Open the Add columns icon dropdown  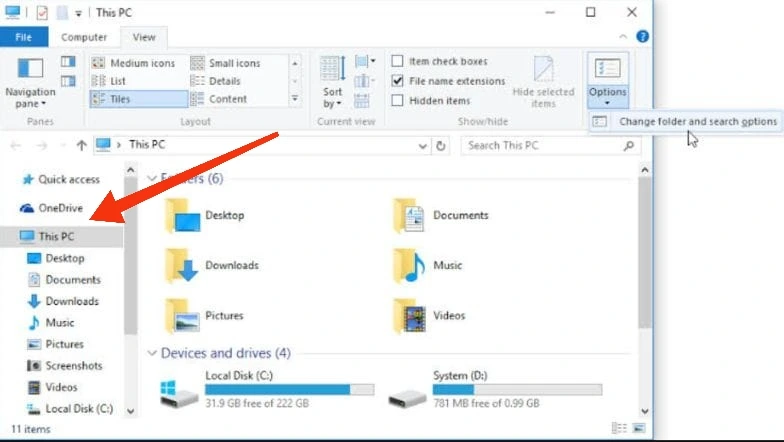pyautogui.click(x=365, y=81)
